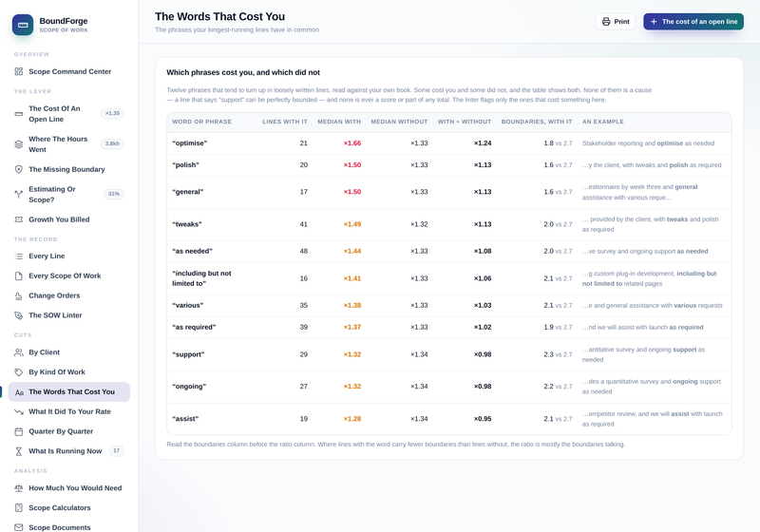Click the How Much You Would Need scales icon
760x532 pixels.
coord(18,488)
